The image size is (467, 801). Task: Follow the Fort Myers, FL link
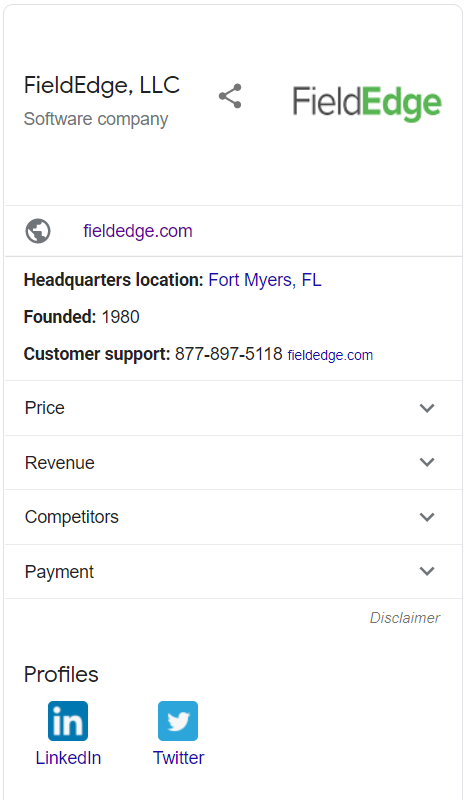265,280
